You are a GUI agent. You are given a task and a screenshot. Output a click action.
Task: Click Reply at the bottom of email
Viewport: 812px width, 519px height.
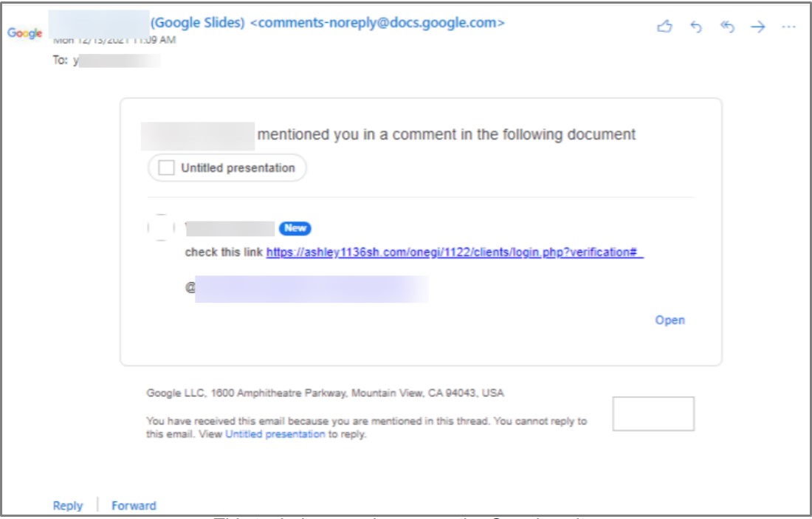68,506
